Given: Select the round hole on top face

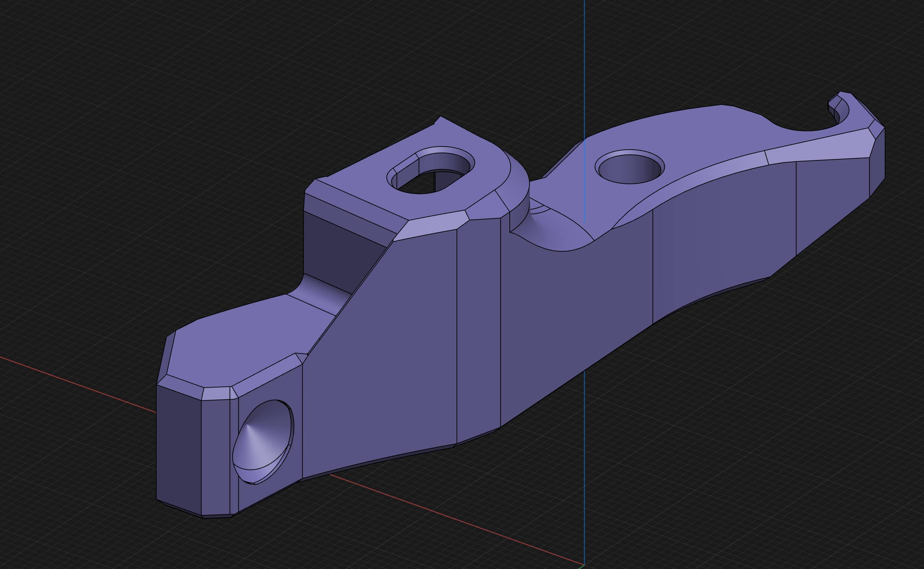Looking at the screenshot, I should click(629, 169).
